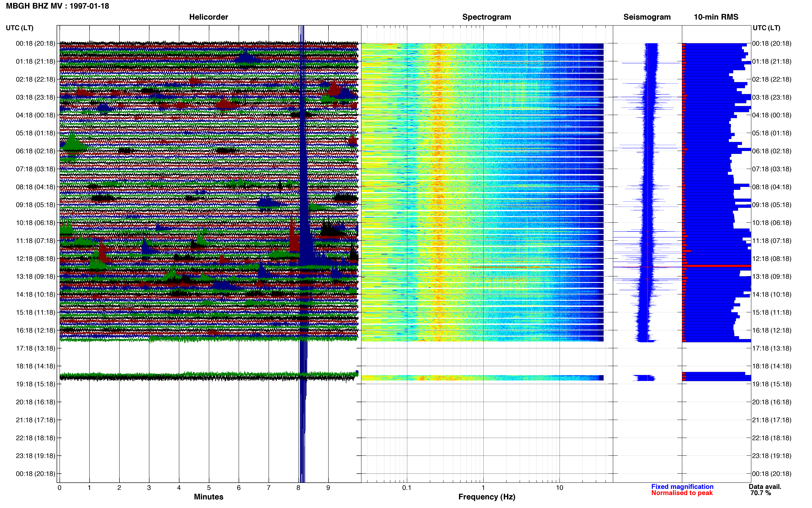Click the frequency tick label 10

click(x=559, y=488)
